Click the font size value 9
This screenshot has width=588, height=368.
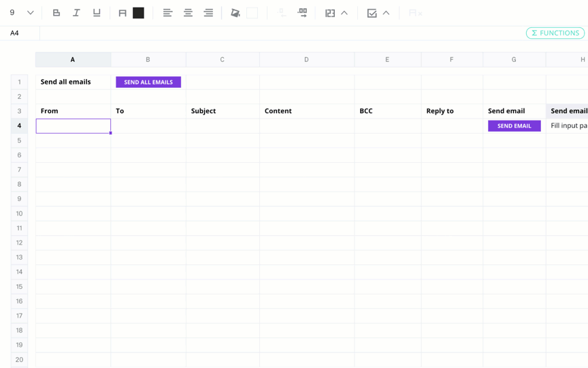point(12,13)
